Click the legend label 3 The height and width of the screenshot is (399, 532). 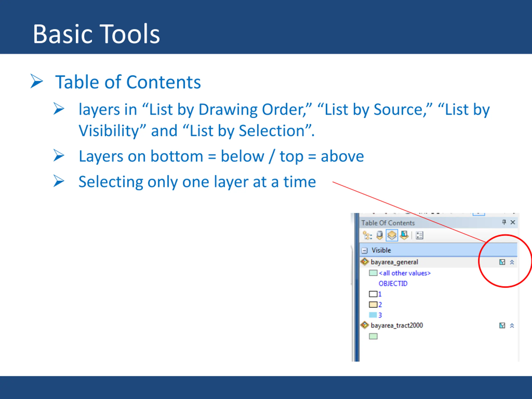[x=380, y=315]
